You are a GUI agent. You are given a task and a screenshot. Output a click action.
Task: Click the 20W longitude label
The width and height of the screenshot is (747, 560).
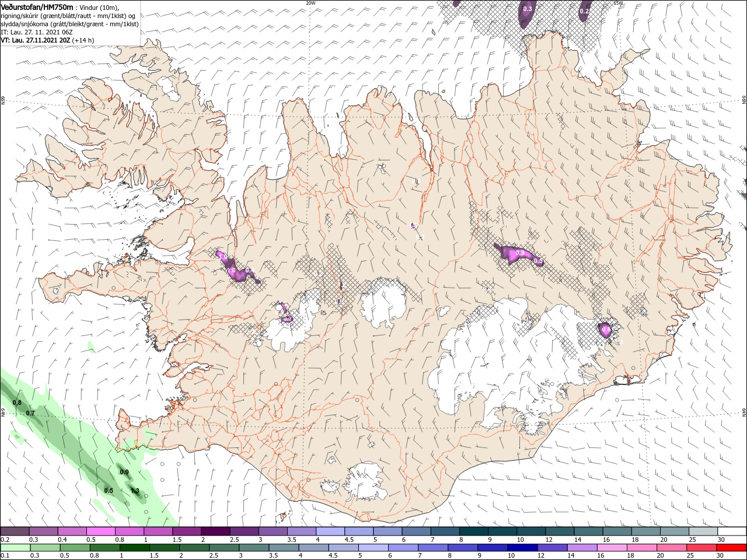pos(310,3)
